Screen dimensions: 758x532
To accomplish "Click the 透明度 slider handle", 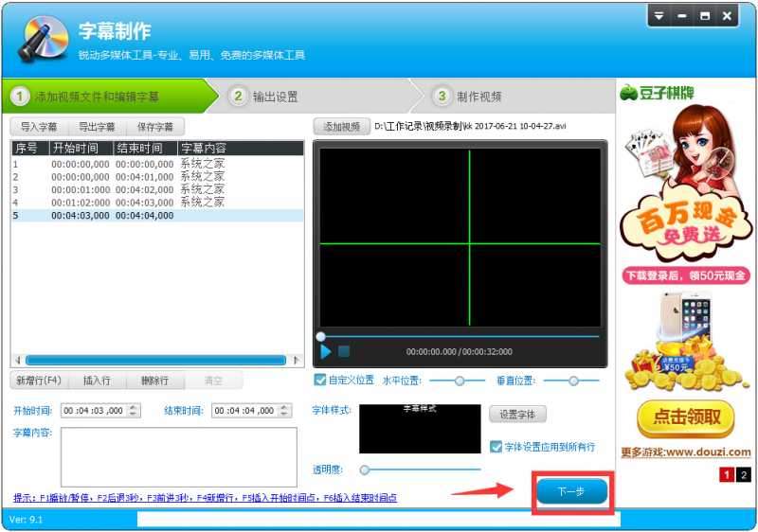I will coord(365,470).
